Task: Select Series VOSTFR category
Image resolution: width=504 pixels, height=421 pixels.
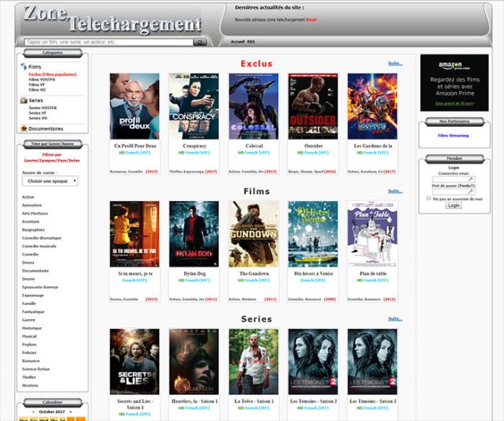Action: coord(43,108)
